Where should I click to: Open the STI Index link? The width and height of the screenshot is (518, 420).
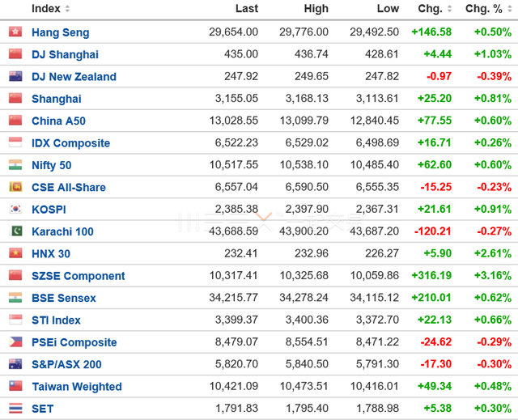tap(56, 320)
